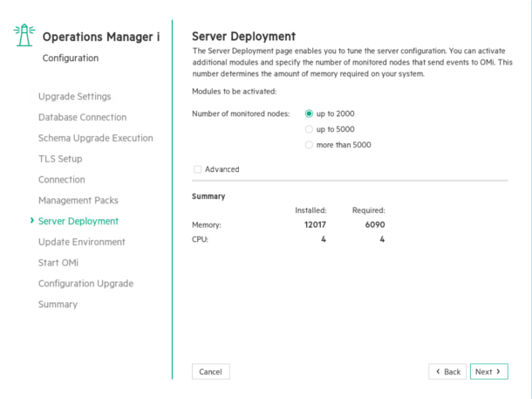Viewport: 532px width, 399px height.
Task: Click the Back button
Action: click(x=447, y=371)
